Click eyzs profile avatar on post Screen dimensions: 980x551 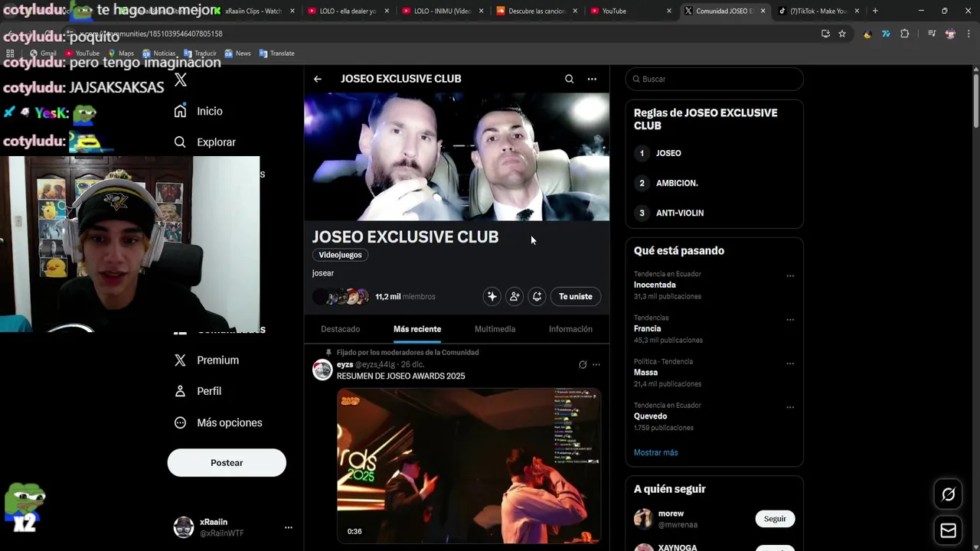point(322,370)
